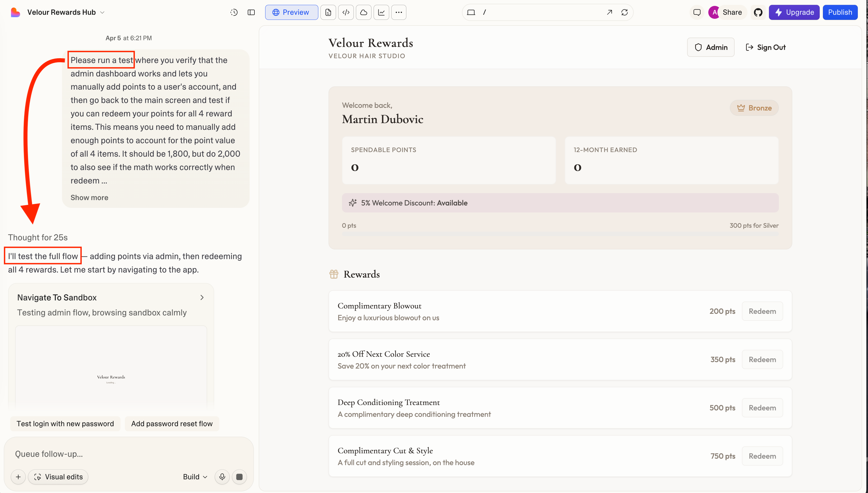The image size is (868, 493).
Task: Open the Admin section
Action: pyautogui.click(x=711, y=47)
